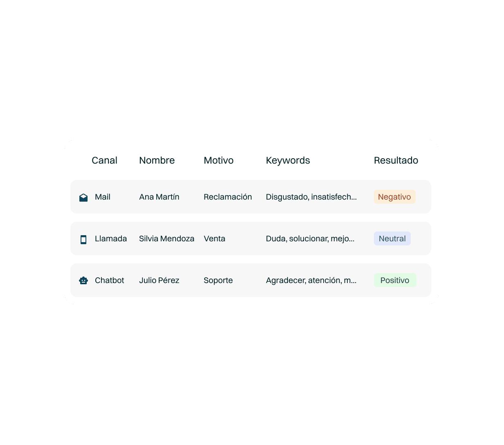Image resolution: width=504 pixels, height=445 pixels.
Task: Sort by the Canal column header
Action: click(x=104, y=160)
